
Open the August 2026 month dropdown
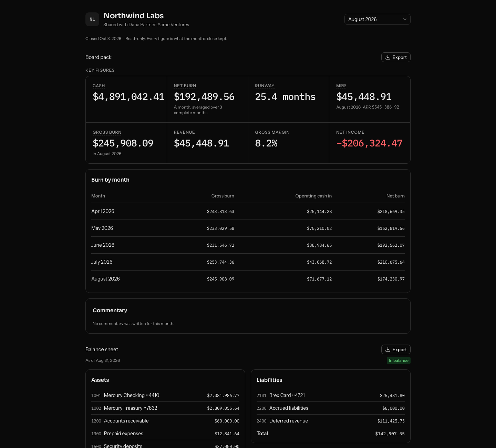click(377, 19)
